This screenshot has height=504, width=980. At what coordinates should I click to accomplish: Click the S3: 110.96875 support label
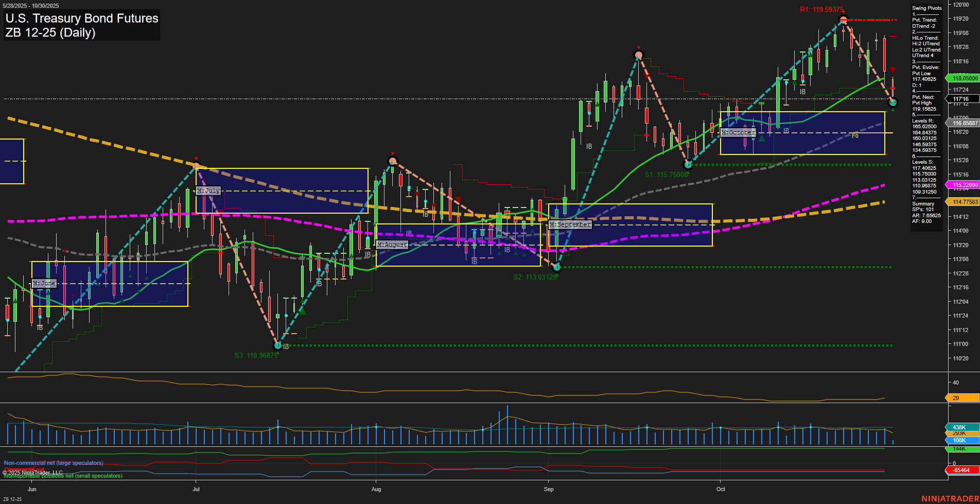pyautogui.click(x=256, y=355)
